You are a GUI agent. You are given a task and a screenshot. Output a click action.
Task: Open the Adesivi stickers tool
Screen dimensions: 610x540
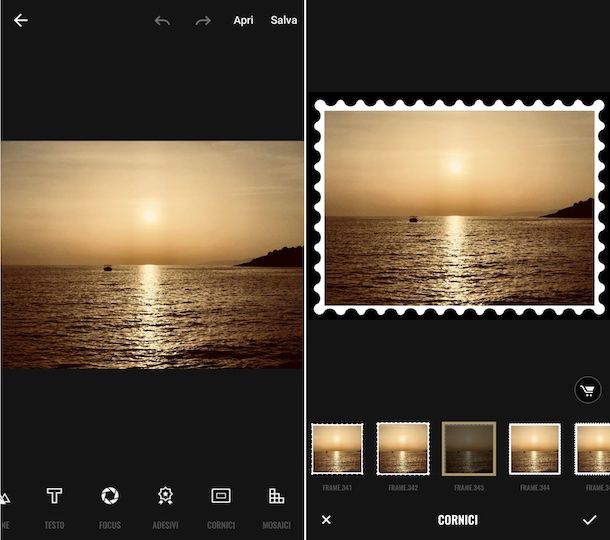coord(165,507)
